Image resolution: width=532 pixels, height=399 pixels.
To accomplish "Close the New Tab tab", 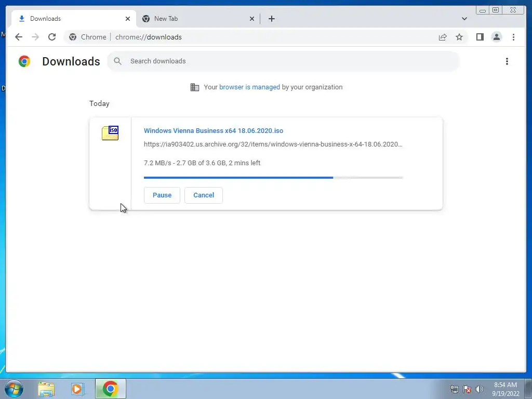I will tap(252, 19).
